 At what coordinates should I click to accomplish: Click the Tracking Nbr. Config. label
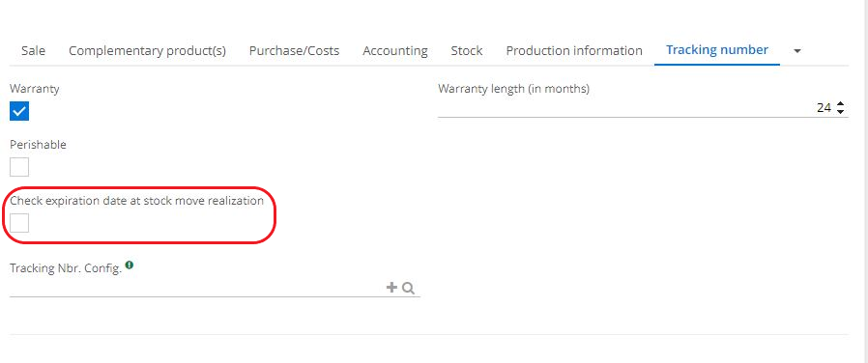66,268
